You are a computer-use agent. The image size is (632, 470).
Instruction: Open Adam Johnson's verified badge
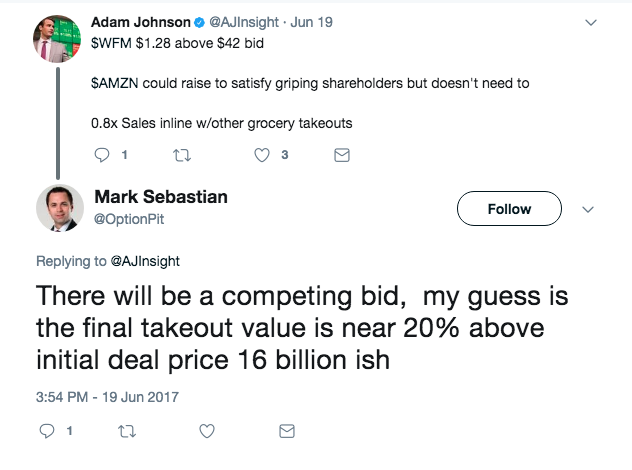coord(200,23)
